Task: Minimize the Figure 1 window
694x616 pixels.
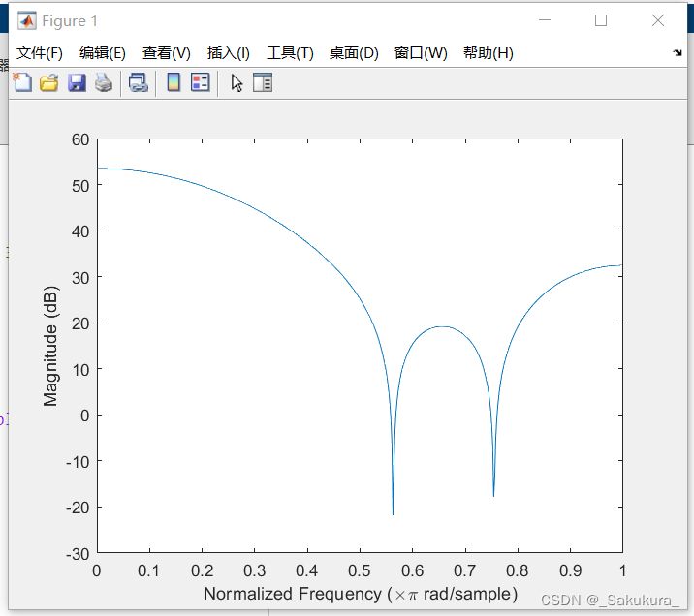Action: point(545,20)
